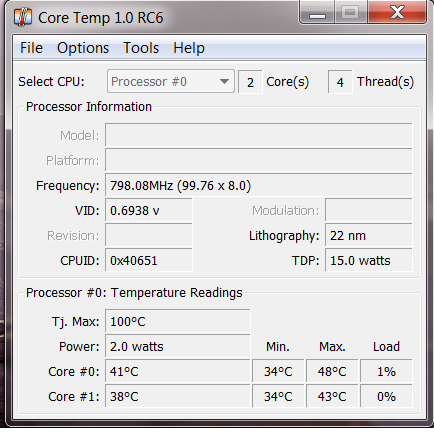Click the VID 0.6938 v field
This screenshot has height=432, width=434.
click(x=149, y=211)
